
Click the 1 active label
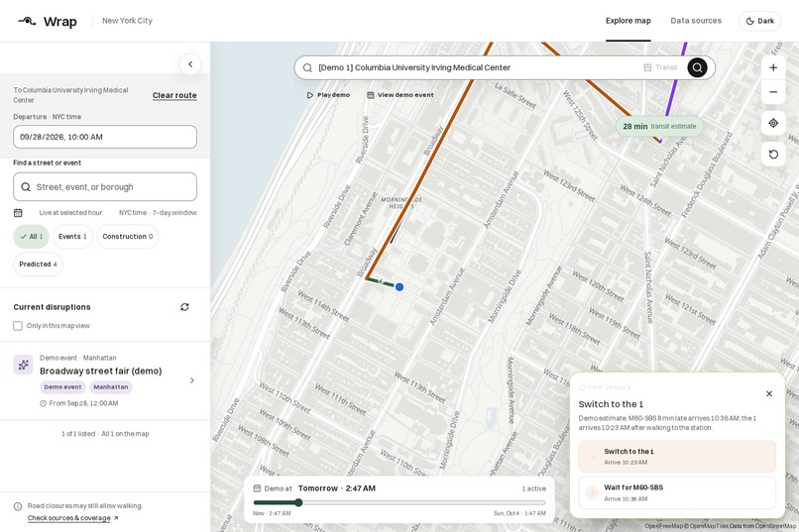[533, 488]
